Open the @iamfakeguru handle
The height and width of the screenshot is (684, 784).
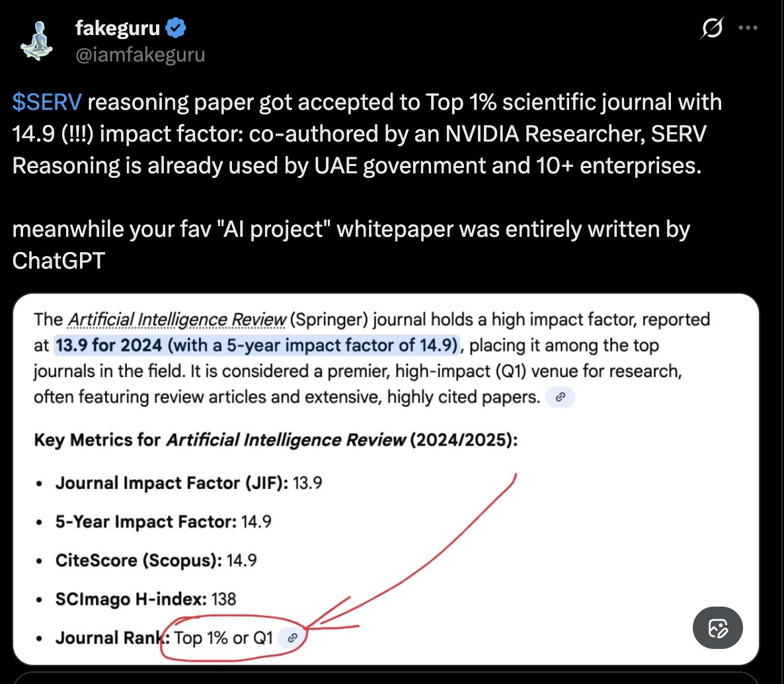click(x=140, y=54)
